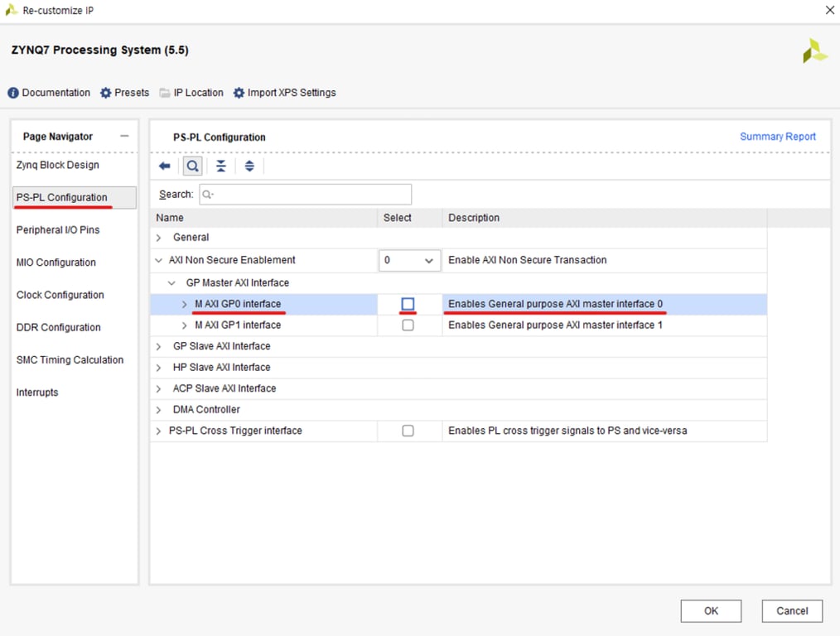Open SMC Timing Calculation page

click(x=70, y=359)
